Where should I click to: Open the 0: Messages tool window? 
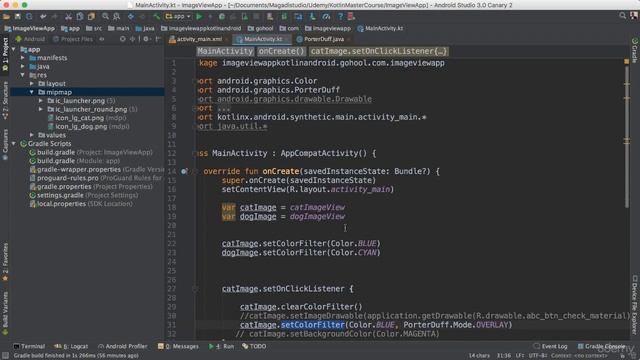tap(178, 347)
